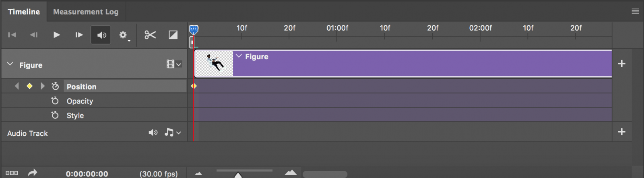Go to first frame
Screen dimensions: 644x178
click(12, 35)
